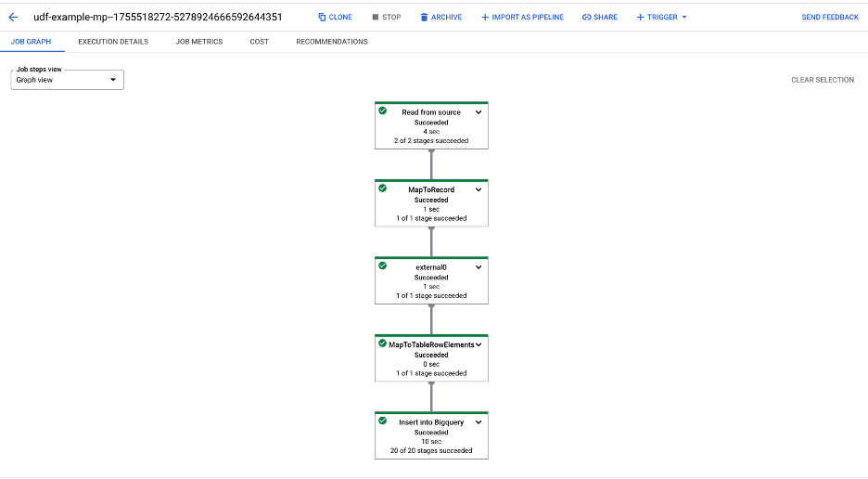This screenshot has width=868, height=479.
Task: Go to the Recommendations tab
Action: (332, 42)
